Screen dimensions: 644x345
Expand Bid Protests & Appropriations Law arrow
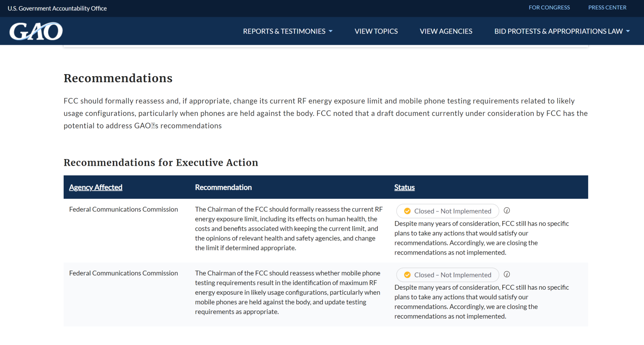tap(628, 31)
